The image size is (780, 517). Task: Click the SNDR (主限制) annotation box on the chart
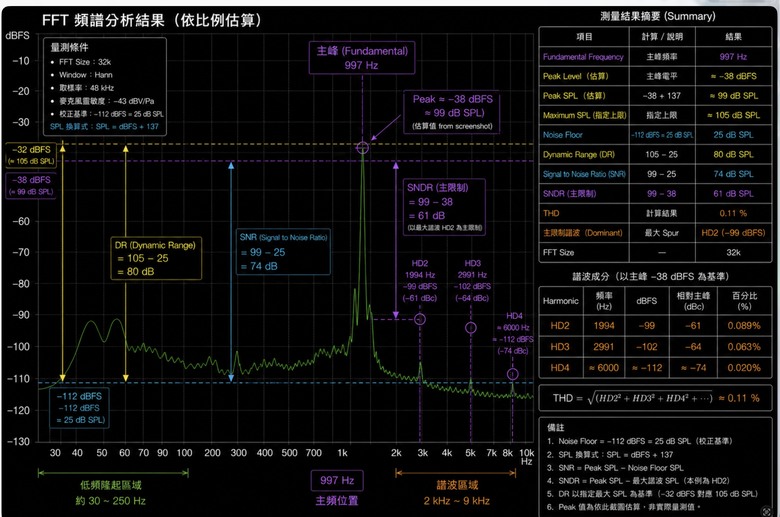(x=444, y=207)
